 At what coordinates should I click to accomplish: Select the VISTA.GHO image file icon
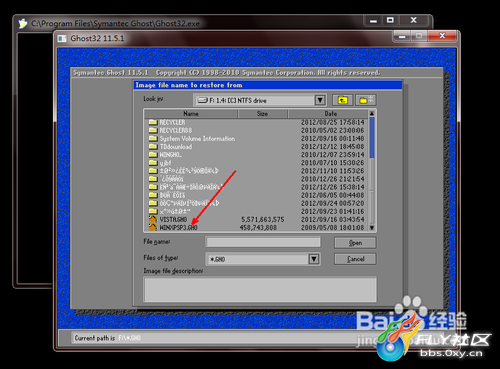pyautogui.click(x=153, y=219)
